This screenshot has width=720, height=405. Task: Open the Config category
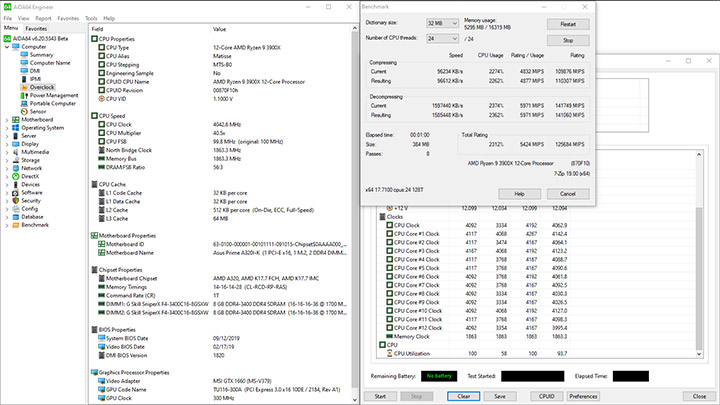click(x=29, y=209)
